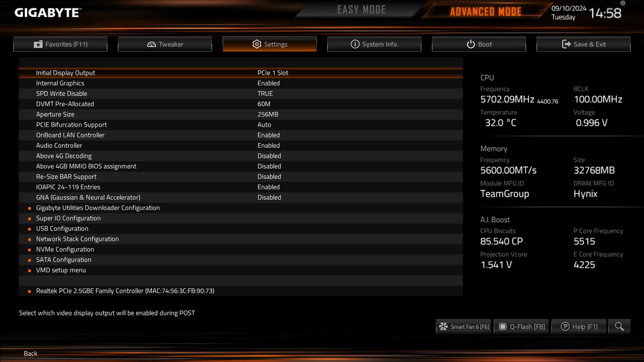Open Initial Display Output PCIe 1 Slot dropdown
Viewport: 644px width, 362px height.
click(272, 72)
